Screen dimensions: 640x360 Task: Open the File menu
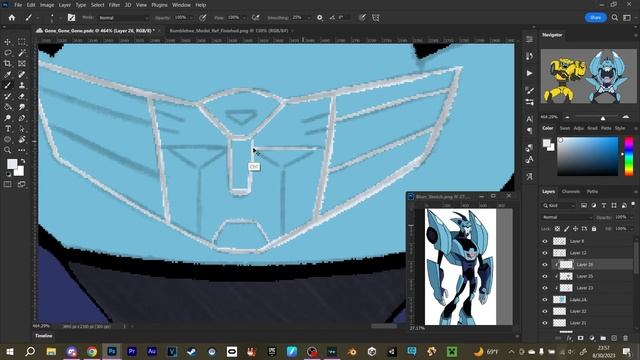(x=18, y=5)
